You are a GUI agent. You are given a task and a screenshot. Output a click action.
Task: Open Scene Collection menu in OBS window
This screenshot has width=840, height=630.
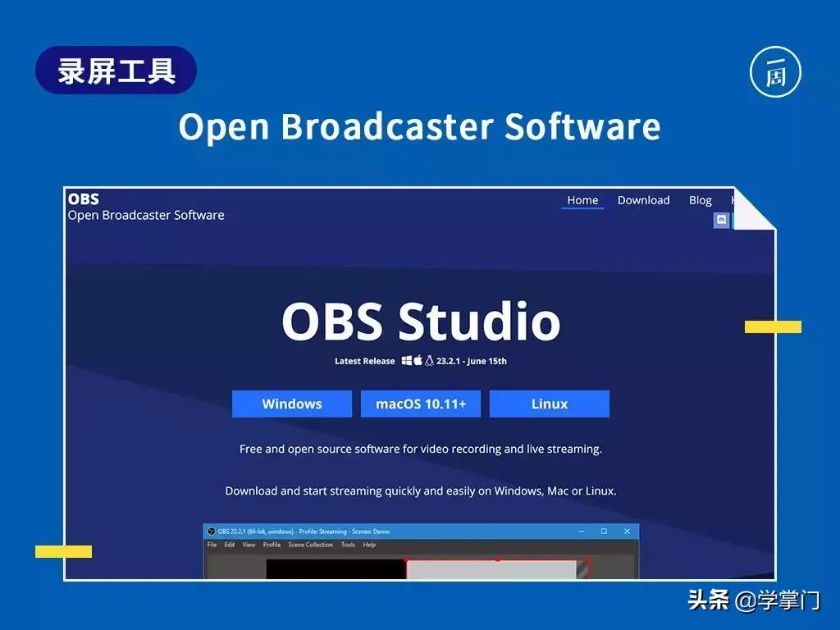point(310,545)
